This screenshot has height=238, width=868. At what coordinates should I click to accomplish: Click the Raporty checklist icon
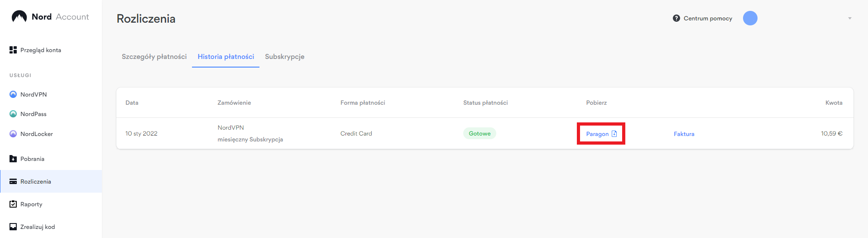(x=13, y=204)
